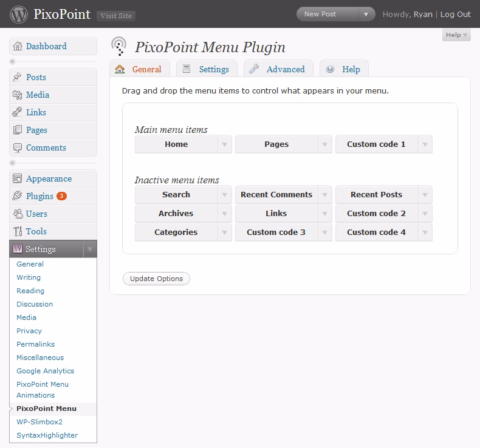Image resolution: width=480 pixels, height=448 pixels.
Task: Click the Plugins update count badge
Action: [61, 196]
